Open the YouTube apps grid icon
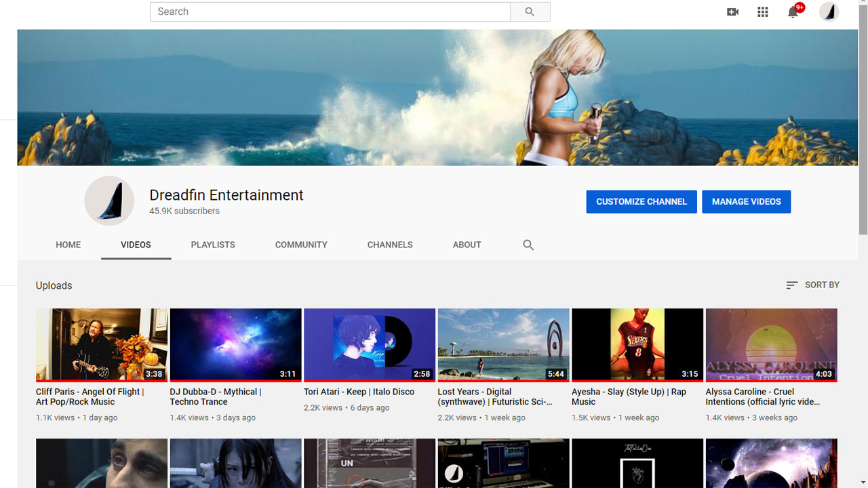The width and height of the screenshot is (868, 488). (762, 12)
